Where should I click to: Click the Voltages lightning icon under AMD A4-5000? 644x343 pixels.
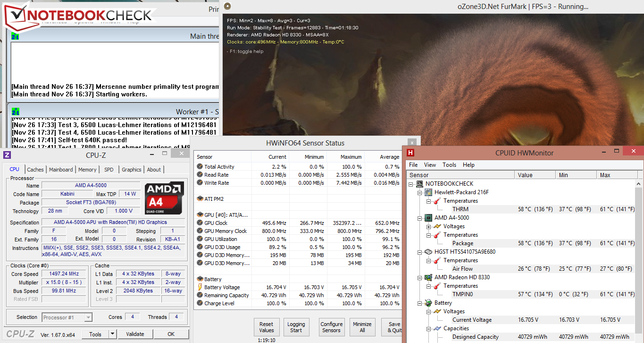[437, 226]
